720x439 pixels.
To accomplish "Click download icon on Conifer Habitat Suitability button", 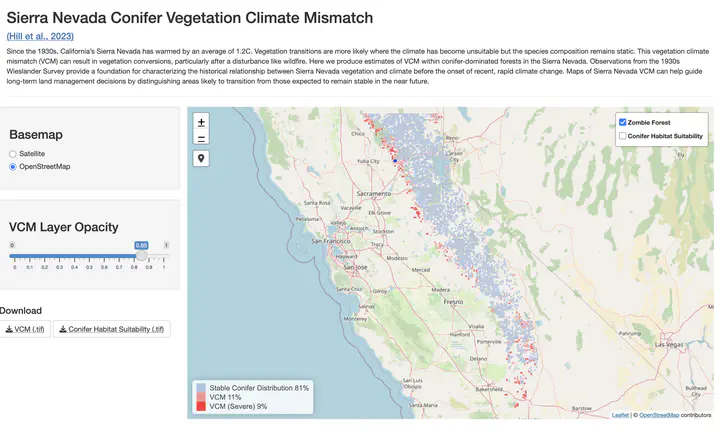I will point(63,329).
